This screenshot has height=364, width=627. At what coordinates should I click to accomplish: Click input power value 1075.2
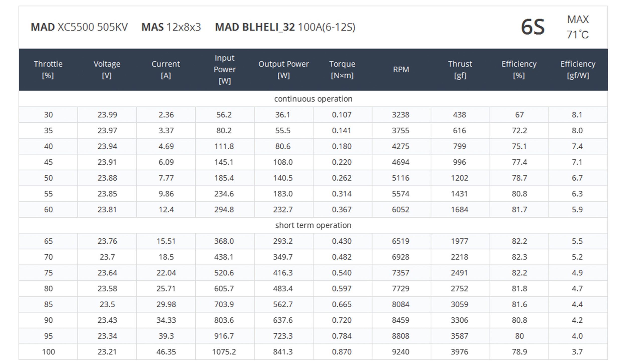224,352
